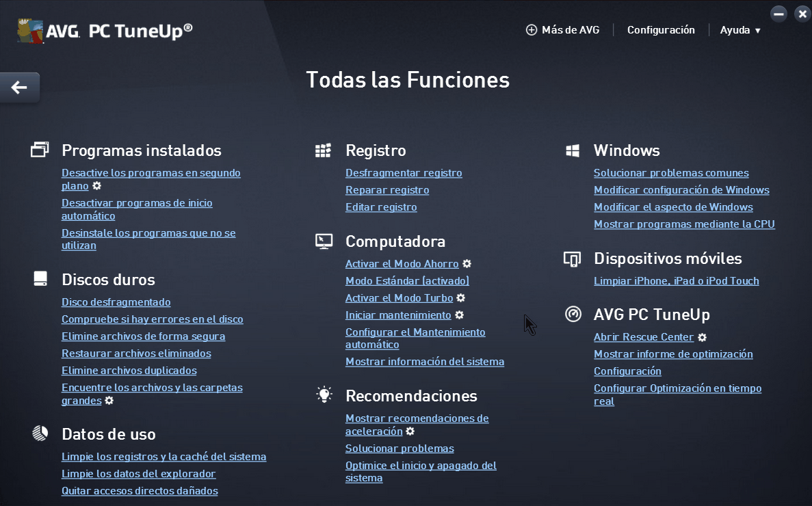The height and width of the screenshot is (506, 812).
Task: Open Optimice el inicio y apagado del sistema
Action: tap(421, 471)
